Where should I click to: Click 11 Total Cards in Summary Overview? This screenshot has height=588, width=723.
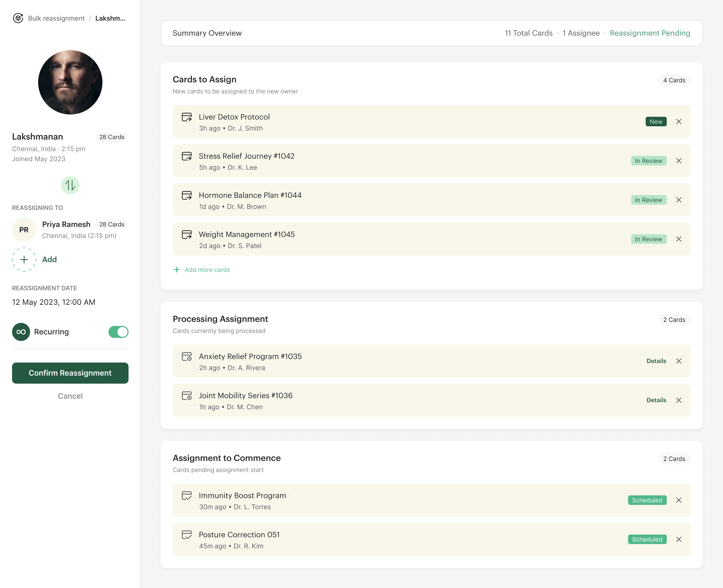pos(529,33)
